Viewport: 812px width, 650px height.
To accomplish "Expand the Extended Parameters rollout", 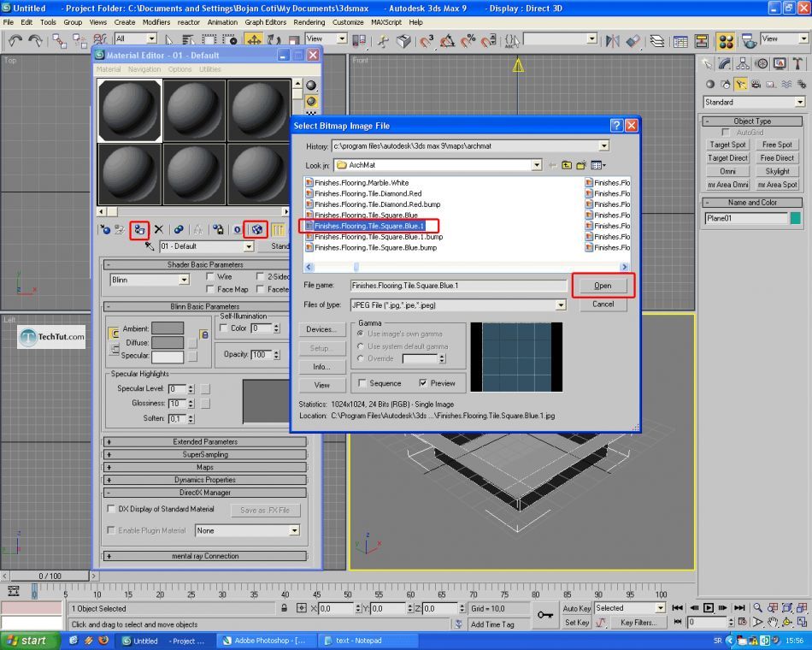I will 205,441.
